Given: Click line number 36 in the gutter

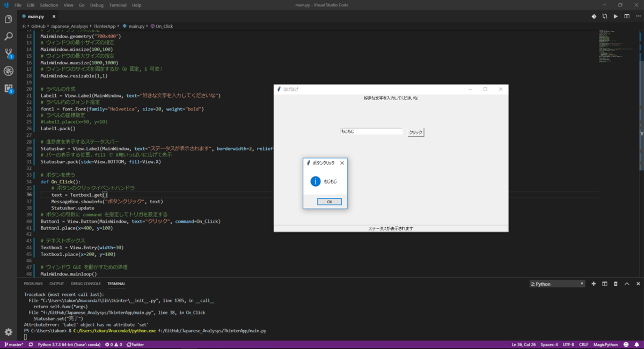Looking at the screenshot, I should (x=30, y=195).
